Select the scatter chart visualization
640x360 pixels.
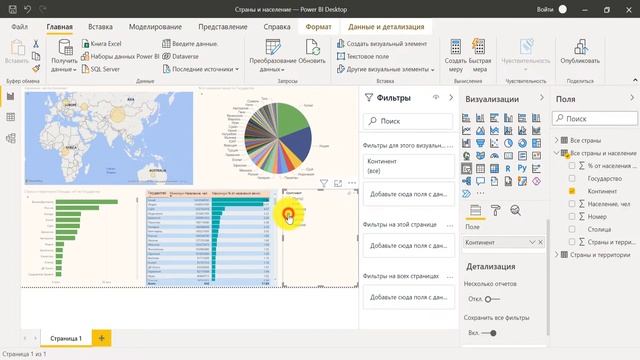coord(494,143)
